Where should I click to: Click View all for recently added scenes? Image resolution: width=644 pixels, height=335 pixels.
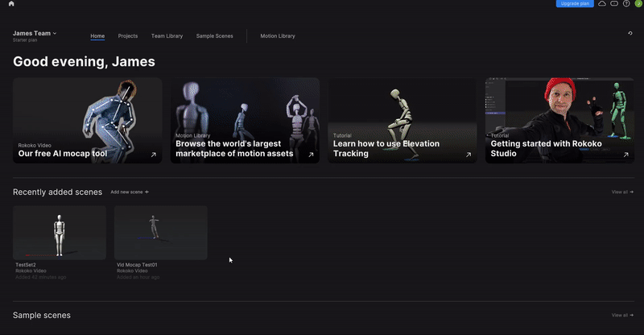coord(622,192)
